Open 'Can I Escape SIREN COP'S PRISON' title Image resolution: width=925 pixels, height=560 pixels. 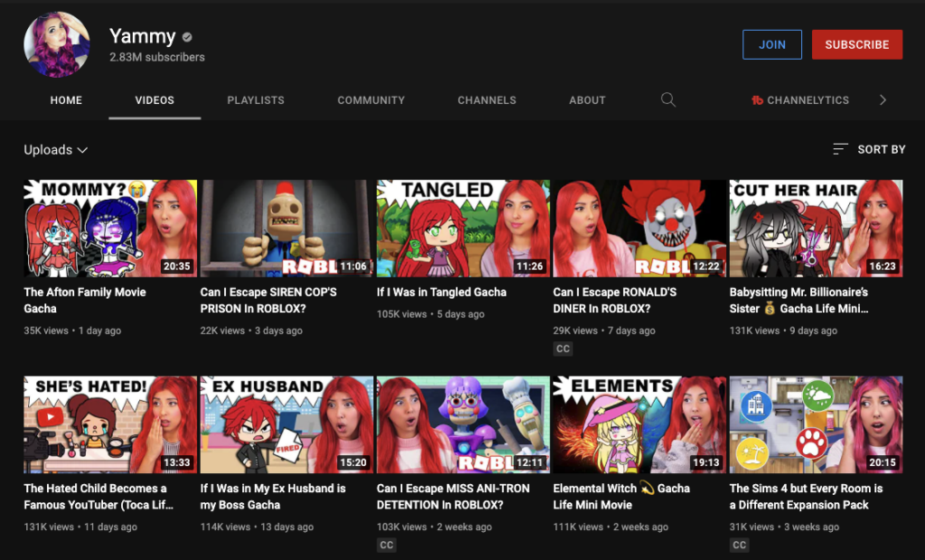point(268,301)
